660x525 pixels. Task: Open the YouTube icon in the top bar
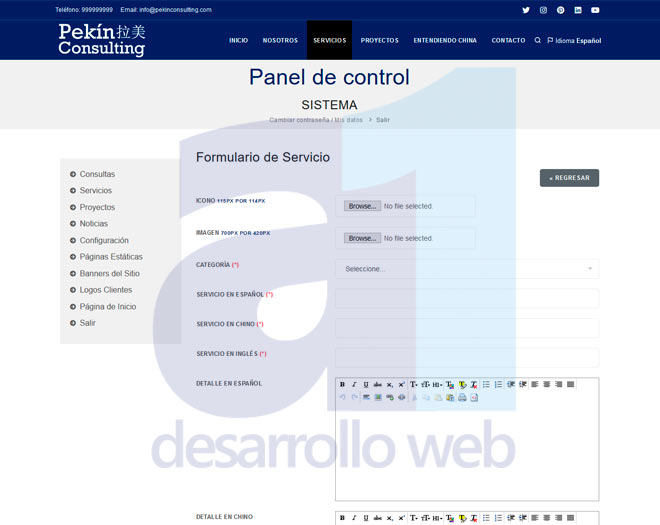click(595, 10)
